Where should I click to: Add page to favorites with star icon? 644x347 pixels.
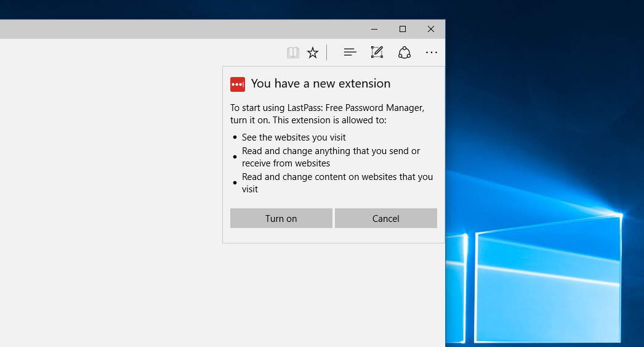313,53
